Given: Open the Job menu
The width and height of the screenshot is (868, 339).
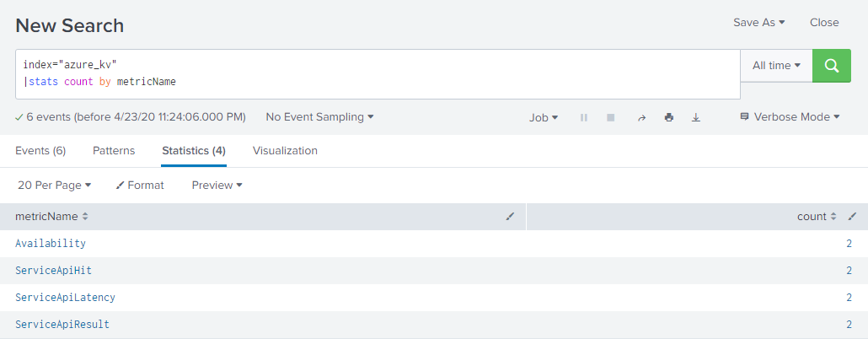Looking at the screenshot, I should point(544,118).
